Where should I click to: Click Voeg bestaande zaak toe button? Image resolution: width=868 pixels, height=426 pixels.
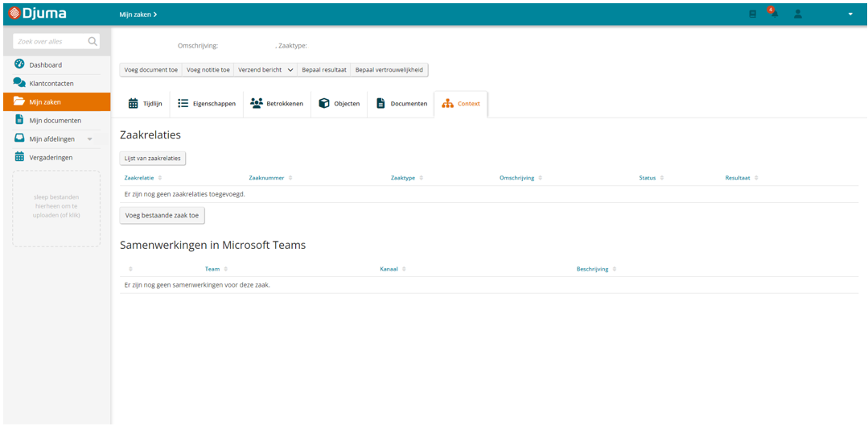coord(162,216)
